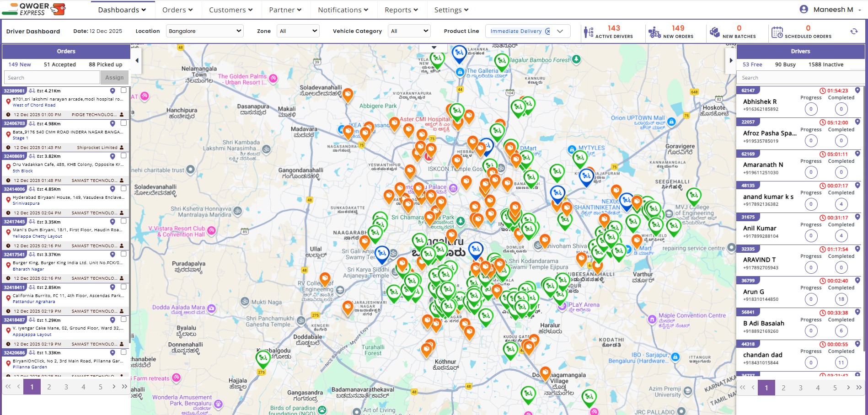Click the Assign button

114,78
